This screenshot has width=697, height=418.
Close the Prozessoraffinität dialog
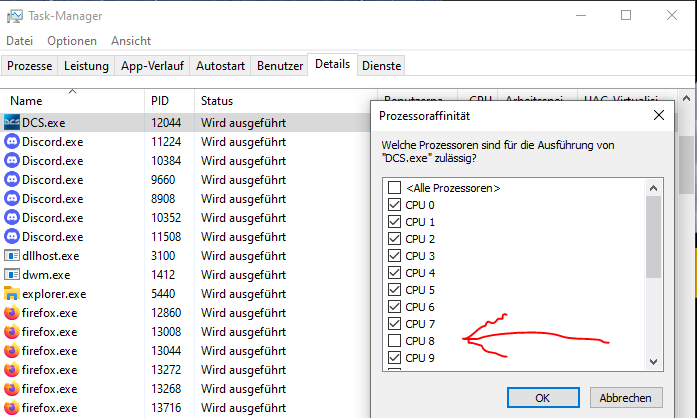pos(659,116)
